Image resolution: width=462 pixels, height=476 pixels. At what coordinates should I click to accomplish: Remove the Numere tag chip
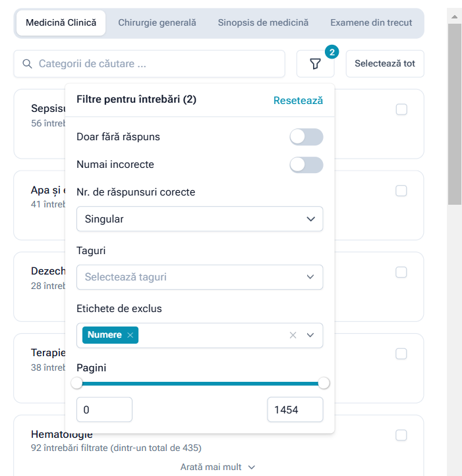[130, 335]
